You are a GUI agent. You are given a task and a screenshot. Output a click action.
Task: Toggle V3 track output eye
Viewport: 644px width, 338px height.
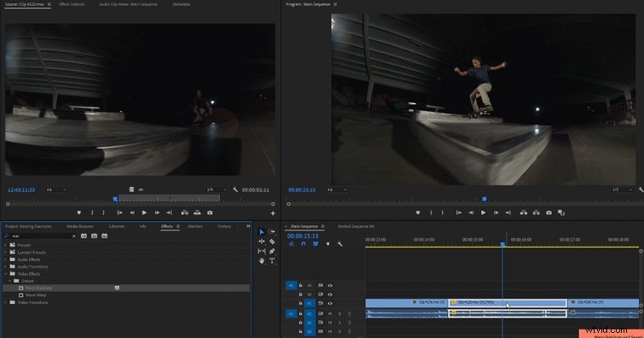point(330,285)
